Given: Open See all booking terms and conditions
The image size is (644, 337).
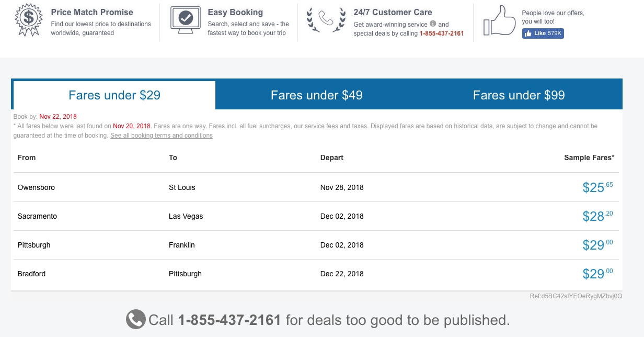Looking at the screenshot, I should tap(162, 136).
